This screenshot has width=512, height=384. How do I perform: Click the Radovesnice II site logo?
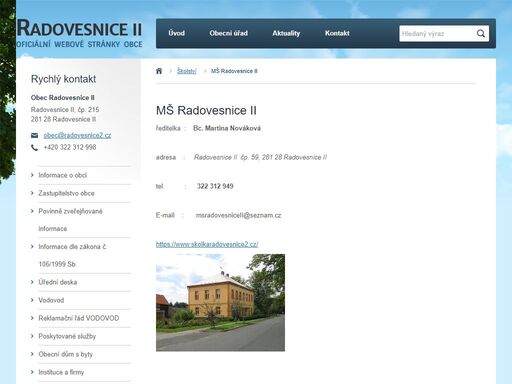80,33
